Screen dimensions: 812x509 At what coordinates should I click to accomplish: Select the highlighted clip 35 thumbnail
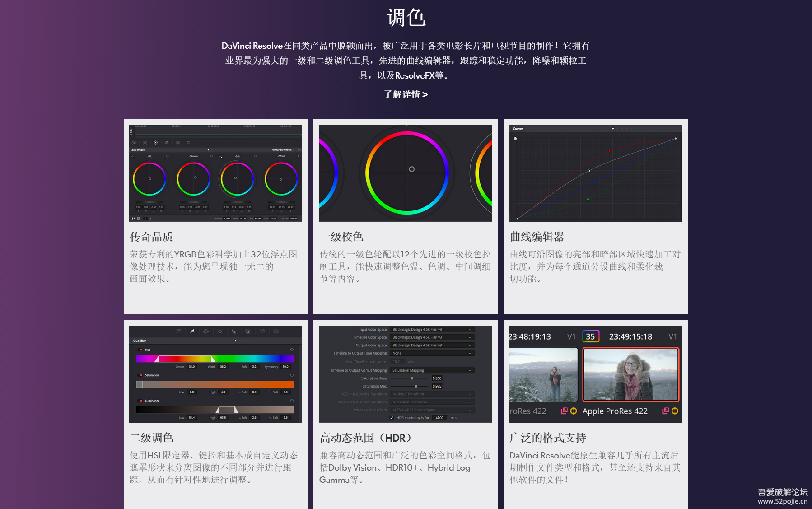click(x=631, y=374)
